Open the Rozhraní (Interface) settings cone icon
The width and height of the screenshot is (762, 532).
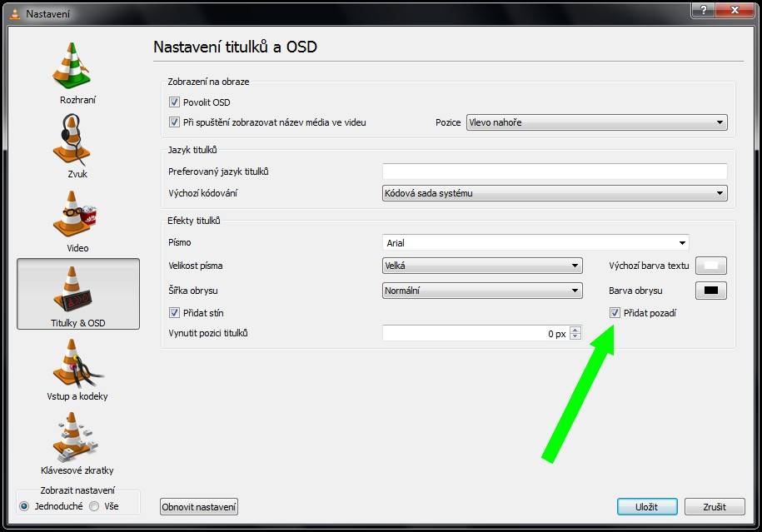pos(72,66)
